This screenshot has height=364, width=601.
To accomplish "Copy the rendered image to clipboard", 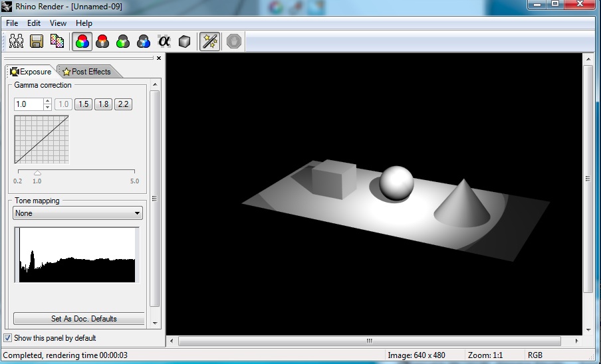I will tap(57, 41).
